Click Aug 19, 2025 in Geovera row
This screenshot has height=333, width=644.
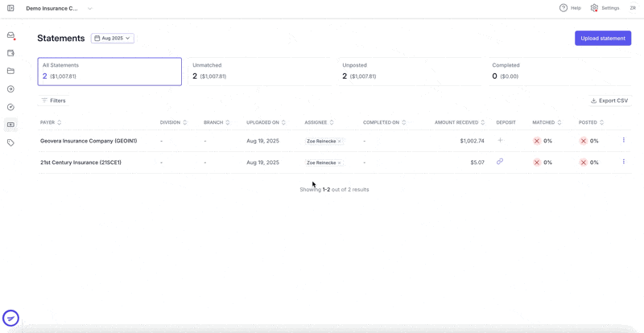tap(263, 141)
